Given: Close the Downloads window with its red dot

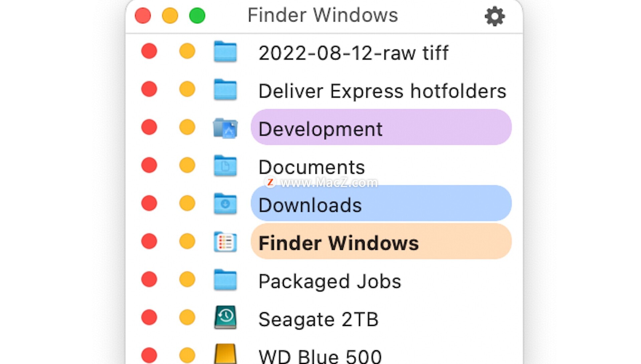Looking at the screenshot, I should coord(149,203).
